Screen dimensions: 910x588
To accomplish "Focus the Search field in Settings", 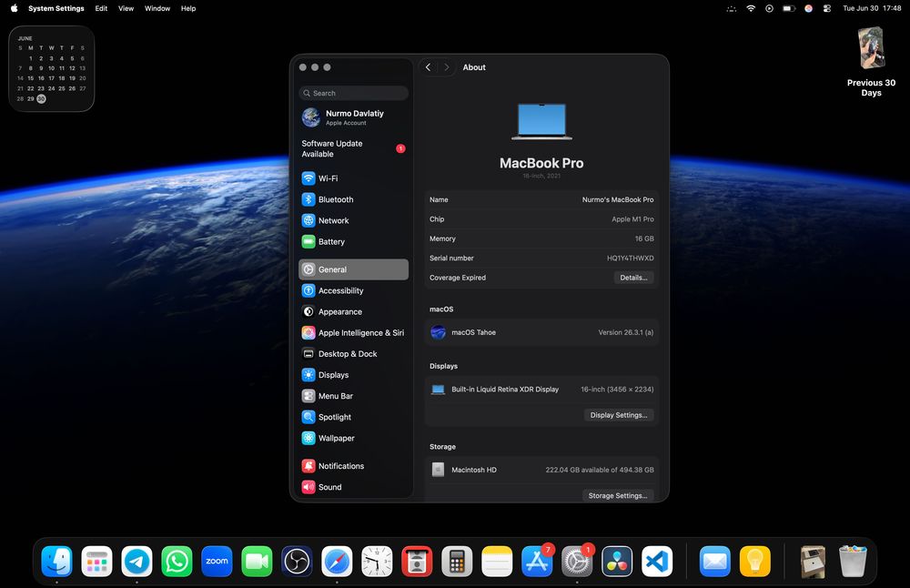I will pyautogui.click(x=353, y=93).
